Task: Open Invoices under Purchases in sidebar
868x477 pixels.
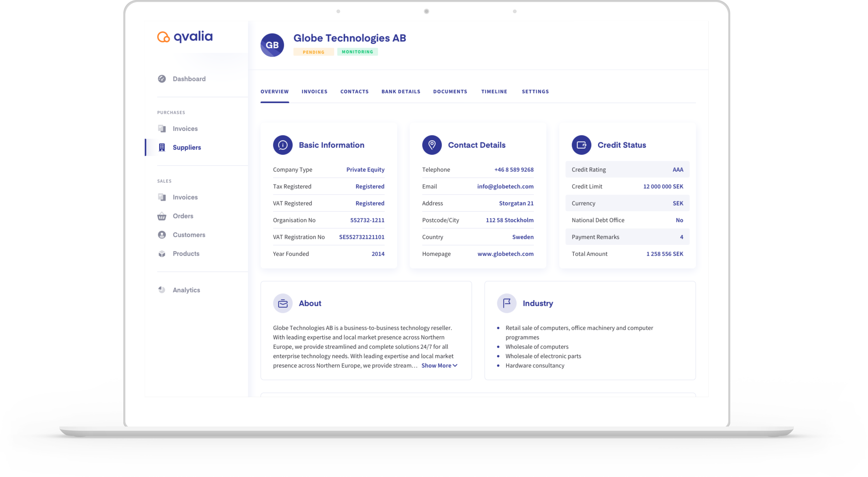Action: click(185, 129)
